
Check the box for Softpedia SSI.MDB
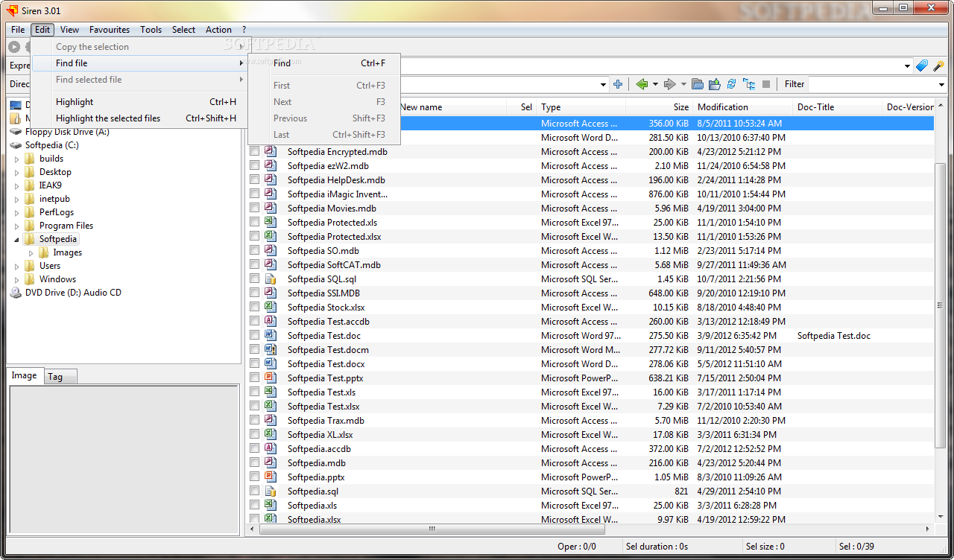(255, 293)
